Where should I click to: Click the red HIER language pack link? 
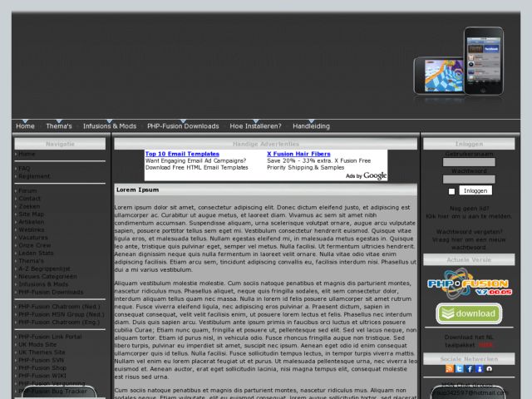[485, 345]
